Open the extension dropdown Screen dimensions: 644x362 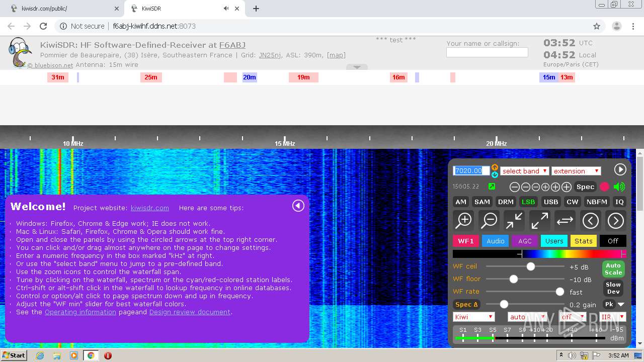coord(576,171)
